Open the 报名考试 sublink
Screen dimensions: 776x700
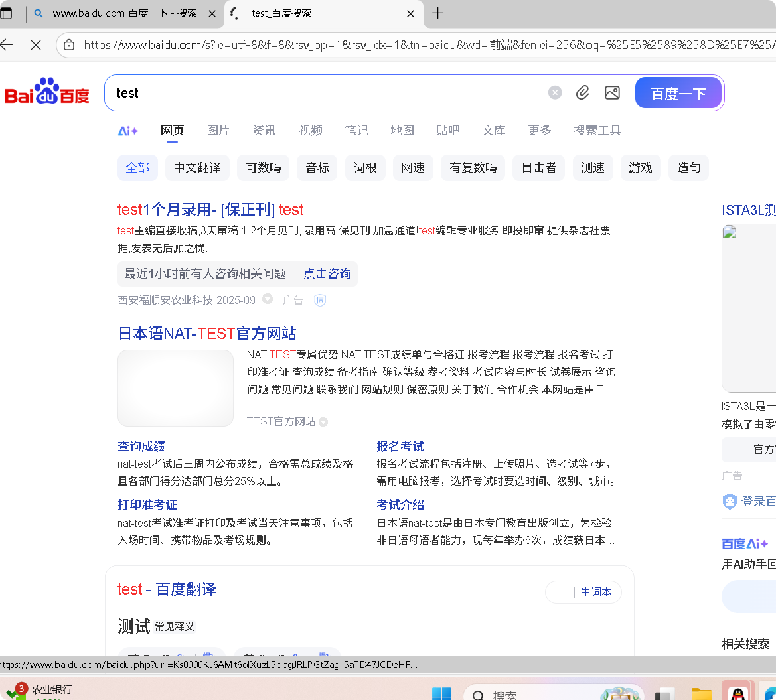(x=400, y=447)
